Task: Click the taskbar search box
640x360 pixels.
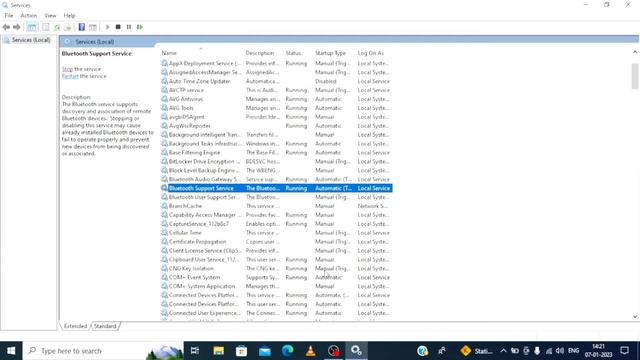Action: pyautogui.click(x=103, y=351)
